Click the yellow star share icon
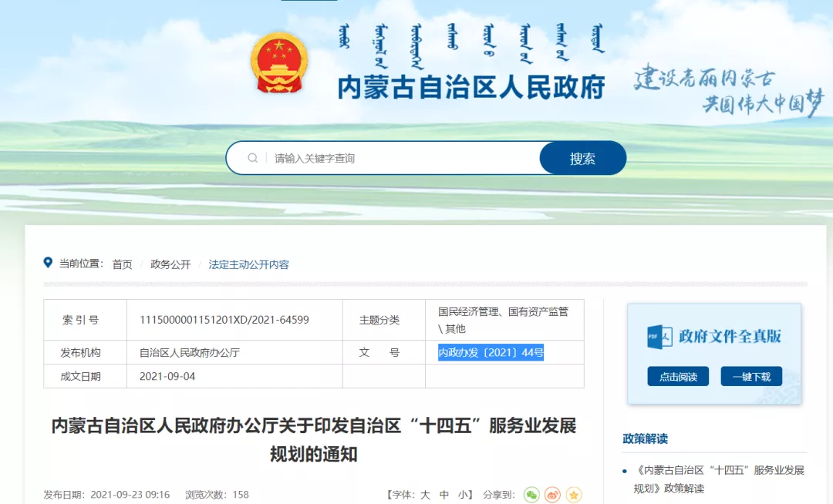The height and width of the screenshot is (504, 833). 573,495
